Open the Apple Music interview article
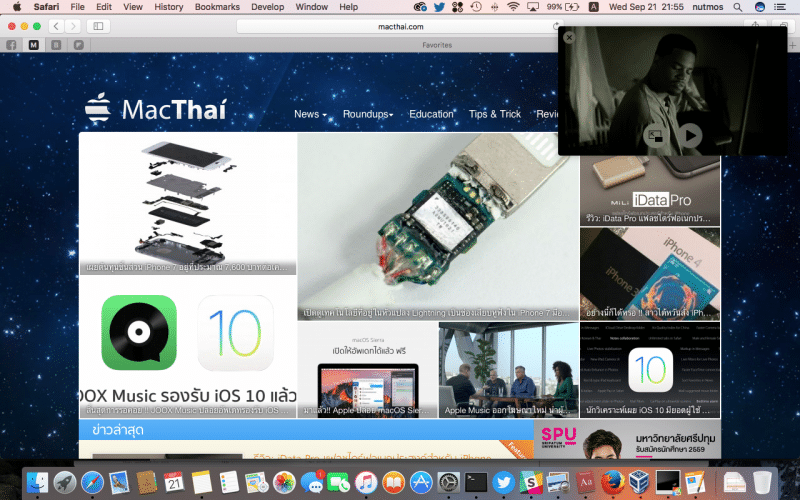 tap(509, 370)
